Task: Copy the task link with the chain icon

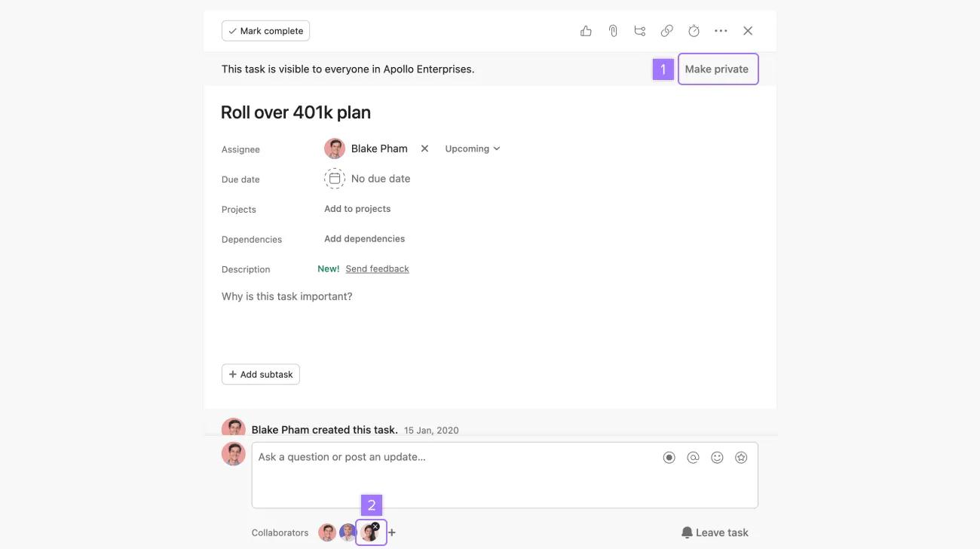Action: [x=667, y=31]
